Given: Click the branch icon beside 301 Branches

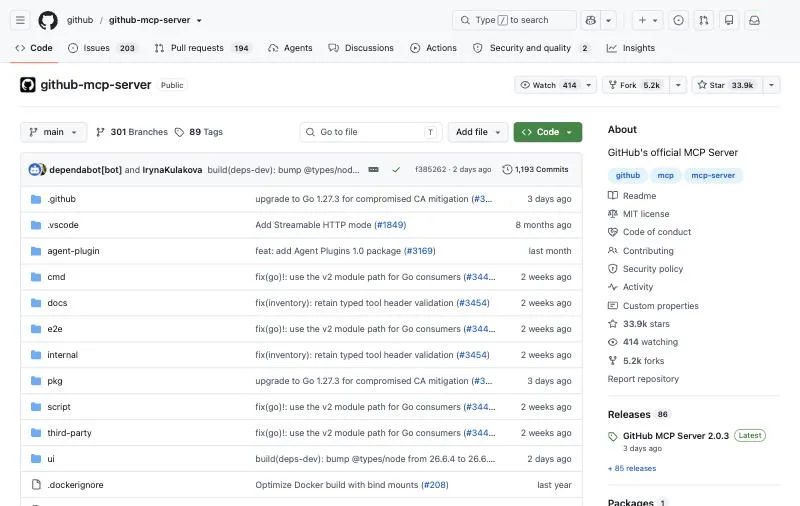Looking at the screenshot, I should point(101,132).
